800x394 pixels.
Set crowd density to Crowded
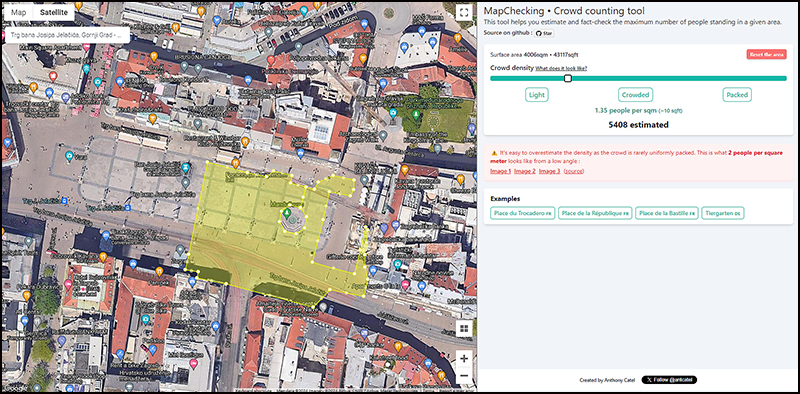coord(635,95)
